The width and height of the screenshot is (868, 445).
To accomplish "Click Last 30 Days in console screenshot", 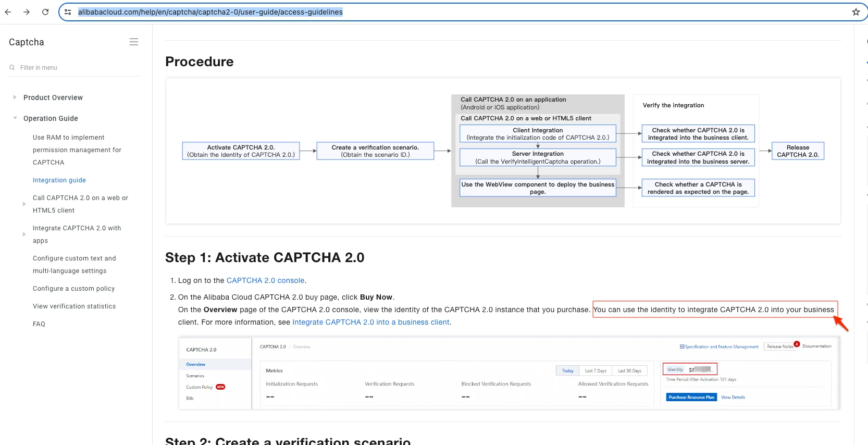I will [629, 371].
